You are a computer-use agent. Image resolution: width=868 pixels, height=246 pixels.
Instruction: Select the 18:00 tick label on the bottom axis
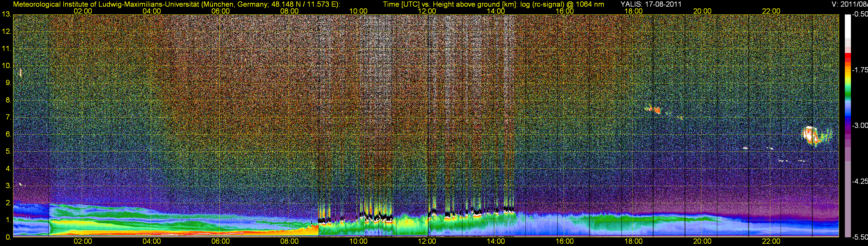coord(633,241)
